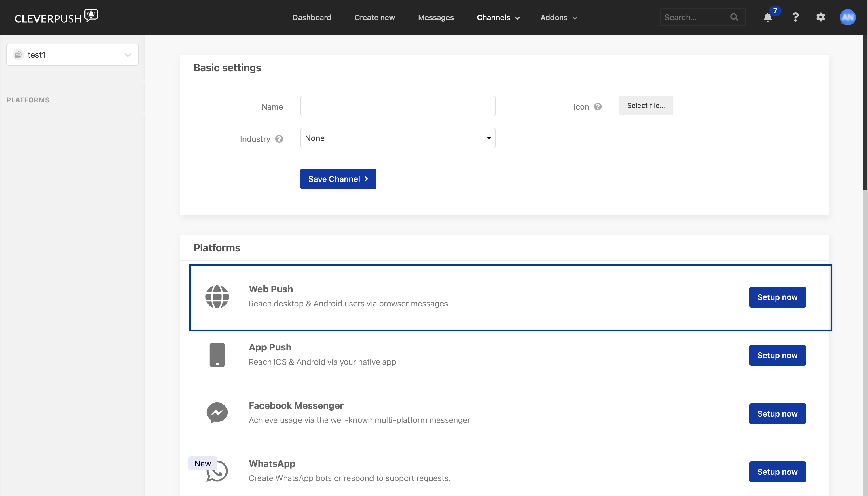The height and width of the screenshot is (496, 868).
Task: Click the PLATFORMS sidebar heading
Action: pyautogui.click(x=28, y=100)
